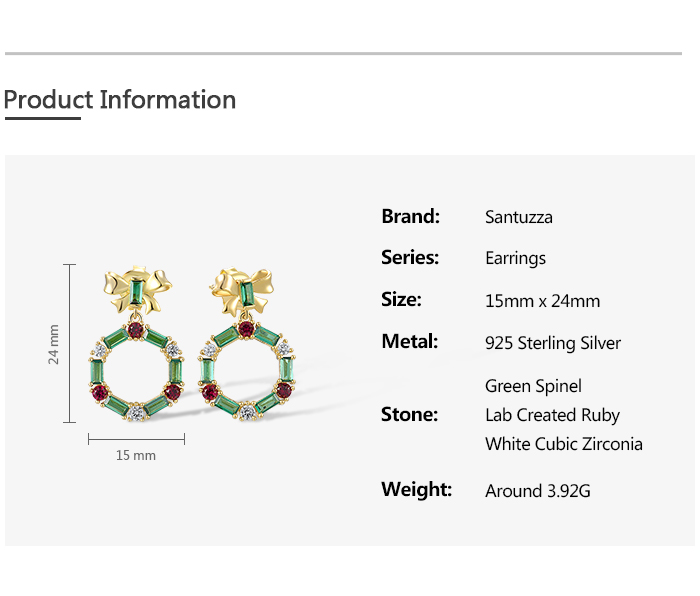Click the 24 mm height label
This screenshot has height=596, width=700.
[54, 344]
